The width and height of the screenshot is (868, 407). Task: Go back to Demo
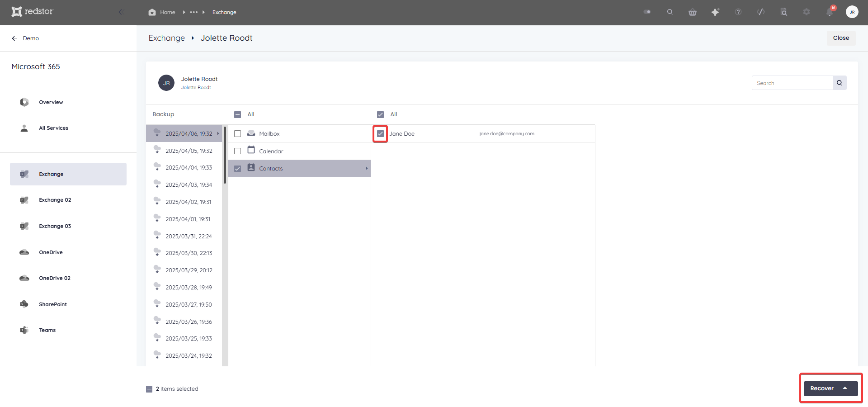[25, 38]
